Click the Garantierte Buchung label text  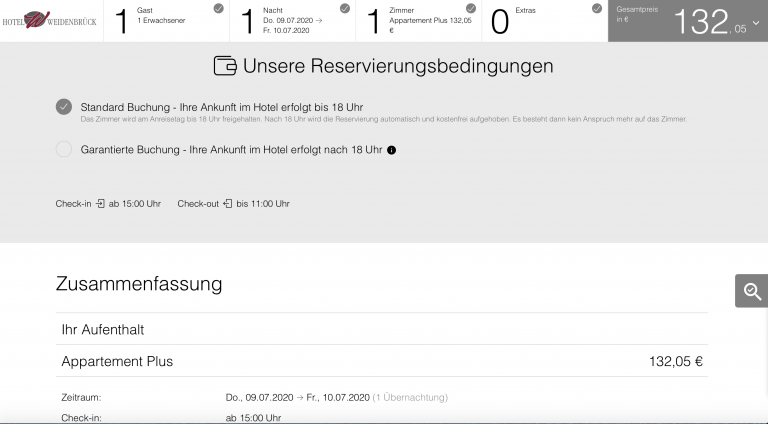coord(231,150)
